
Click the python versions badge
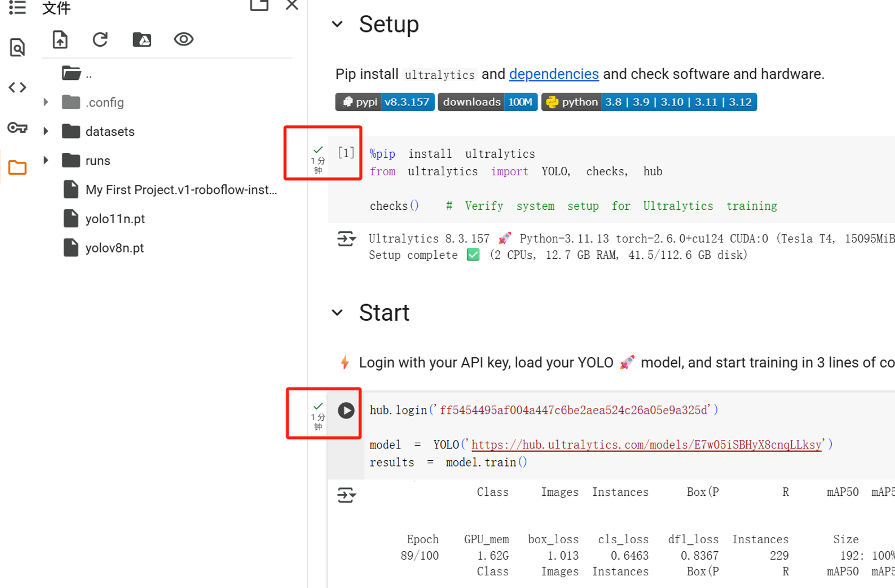coord(649,102)
